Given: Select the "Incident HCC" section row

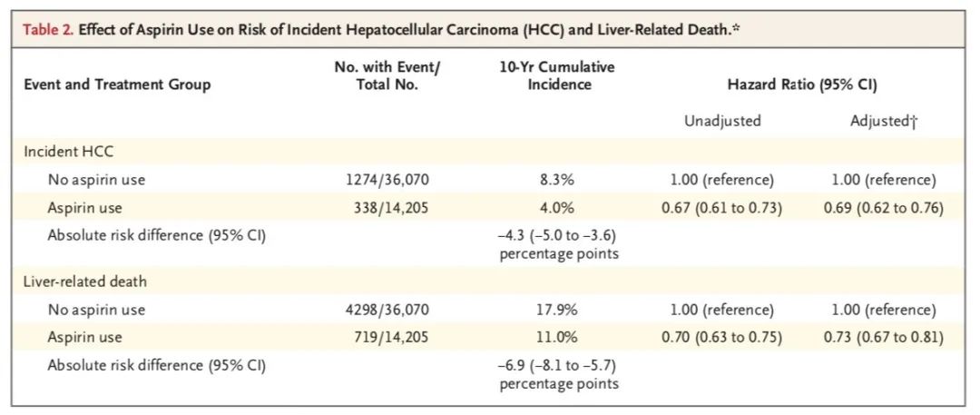Looking at the screenshot, I should (490, 152).
